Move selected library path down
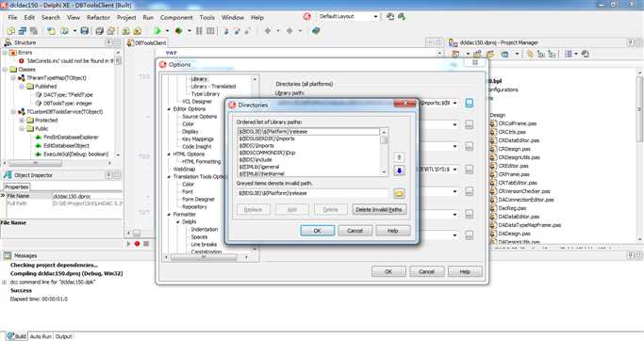 pos(399,170)
